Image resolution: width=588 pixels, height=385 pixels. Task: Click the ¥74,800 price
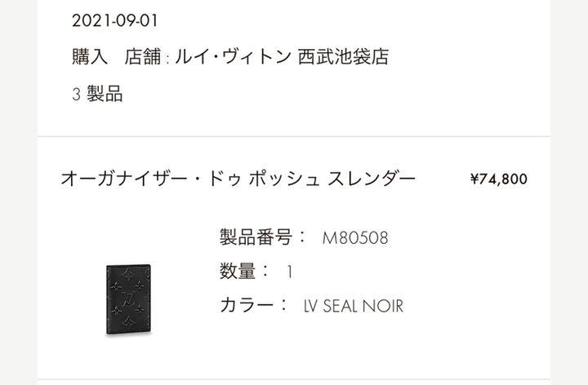pyautogui.click(x=499, y=179)
